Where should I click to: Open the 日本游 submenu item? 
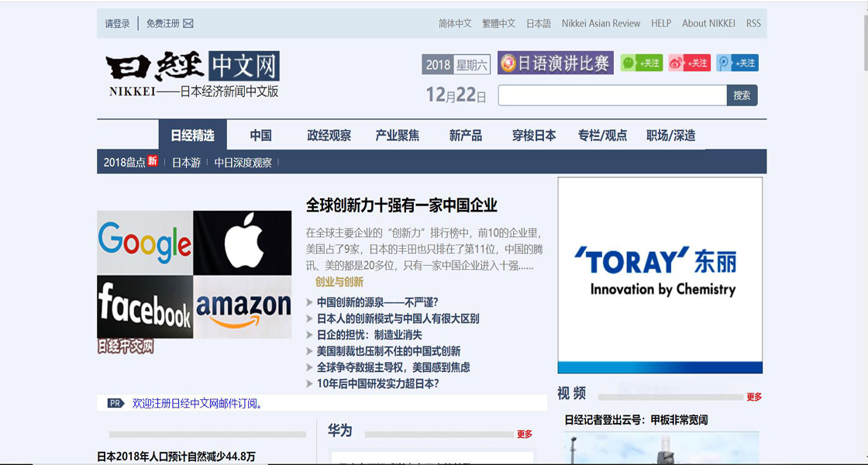click(186, 162)
